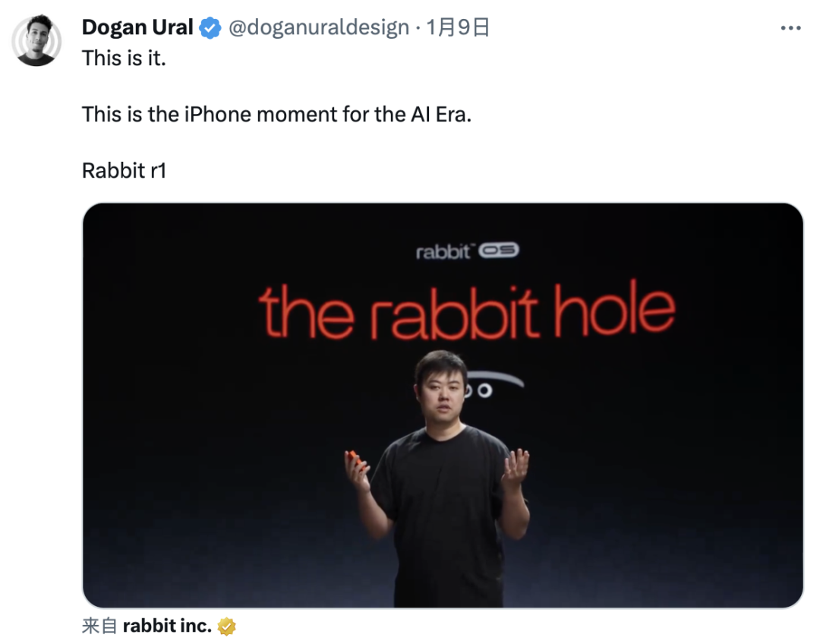Click the "This is it." text line
The width and height of the screenshot is (820, 644).
(x=124, y=58)
